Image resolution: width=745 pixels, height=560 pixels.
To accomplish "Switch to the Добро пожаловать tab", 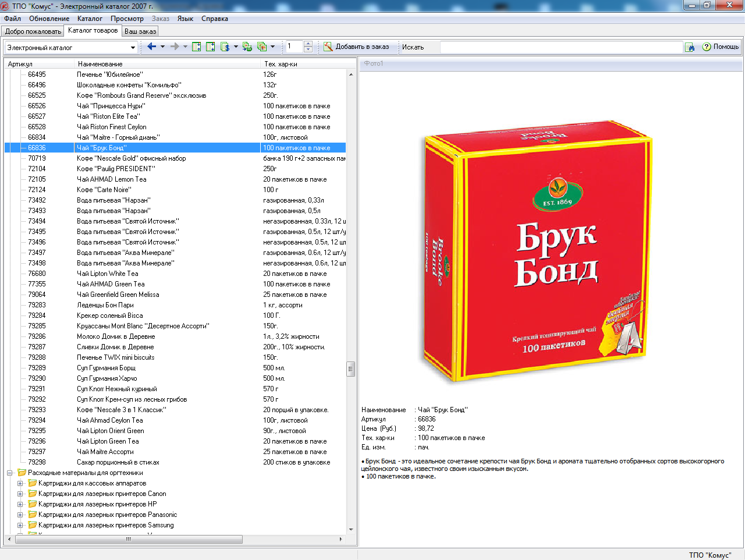I will pyautogui.click(x=33, y=31).
